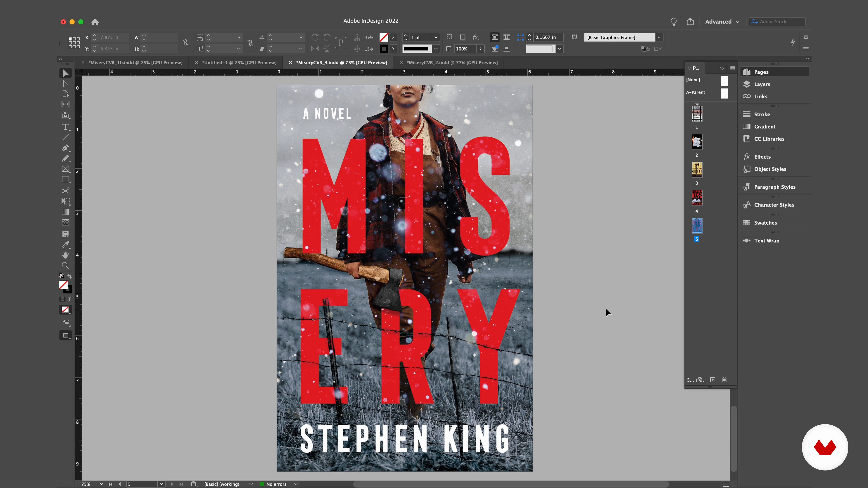
Task: Select the Gap tool
Action: (65, 104)
